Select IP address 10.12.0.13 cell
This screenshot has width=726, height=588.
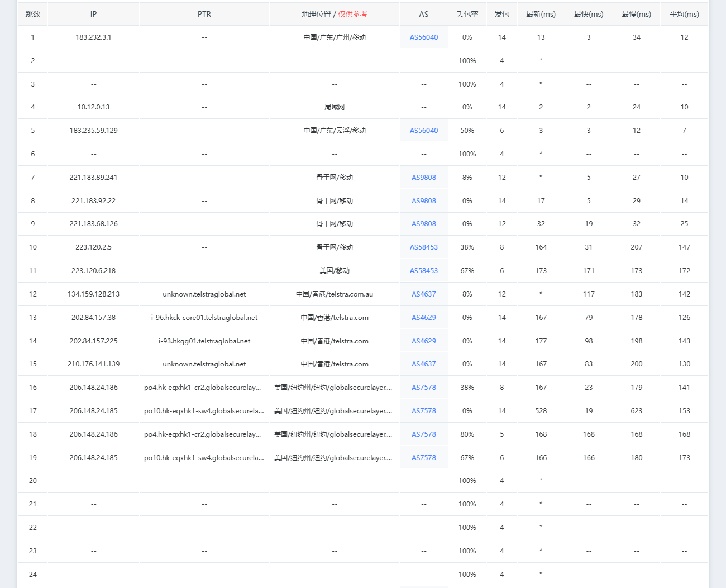(93, 107)
